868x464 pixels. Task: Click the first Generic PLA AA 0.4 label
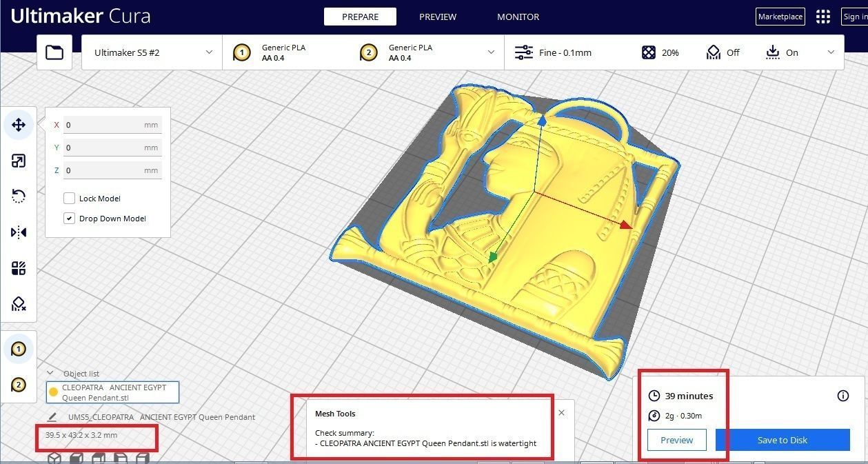click(x=283, y=52)
